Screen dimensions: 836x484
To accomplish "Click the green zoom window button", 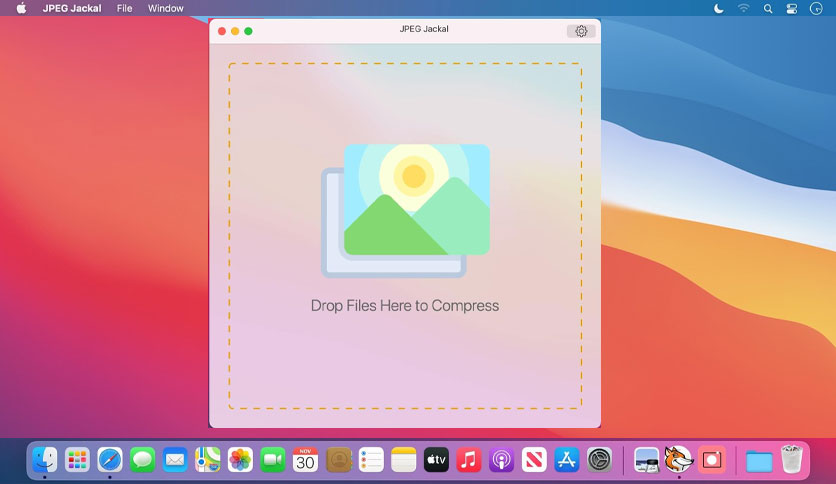I will (248, 31).
